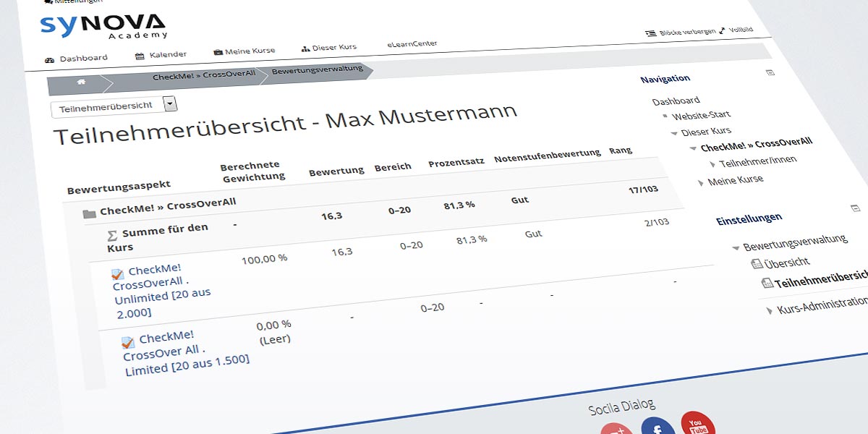This screenshot has height=434, width=868.
Task: Collapse Dieser Kurs tree node
Action: click(673, 132)
